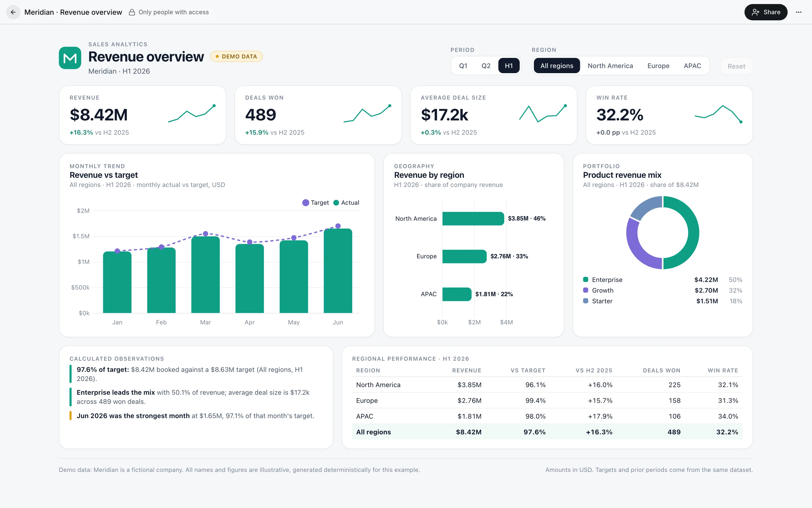This screenshot has width=812, height=508.
Task: Click the 'Only people with access' text
Action: pos(173,12)
